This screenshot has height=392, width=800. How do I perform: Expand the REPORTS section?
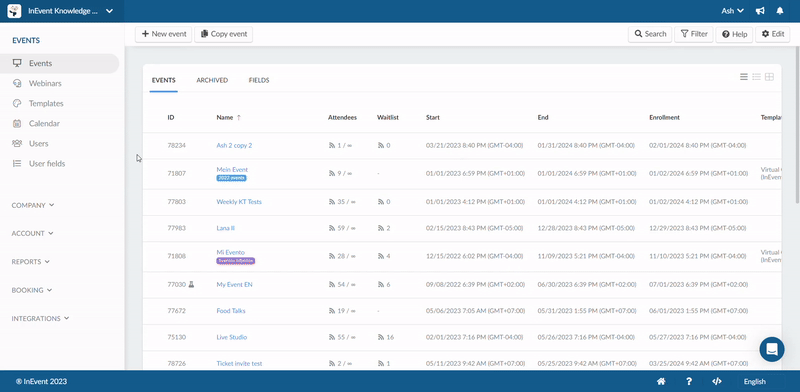tap(31, 262)
